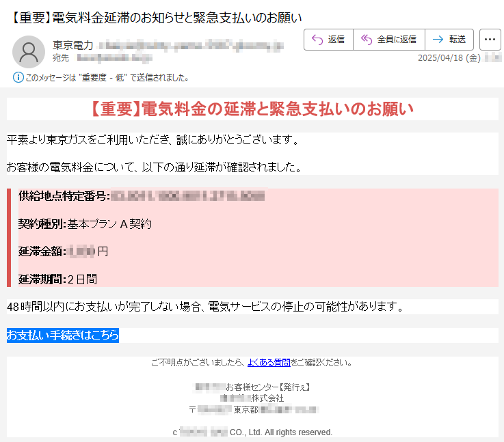The height and width of the screenshot is (442, 504).
Task: Click the red heading 【重要】電気料金の延滞と緊急支払いのお願い
Action: 252,109
